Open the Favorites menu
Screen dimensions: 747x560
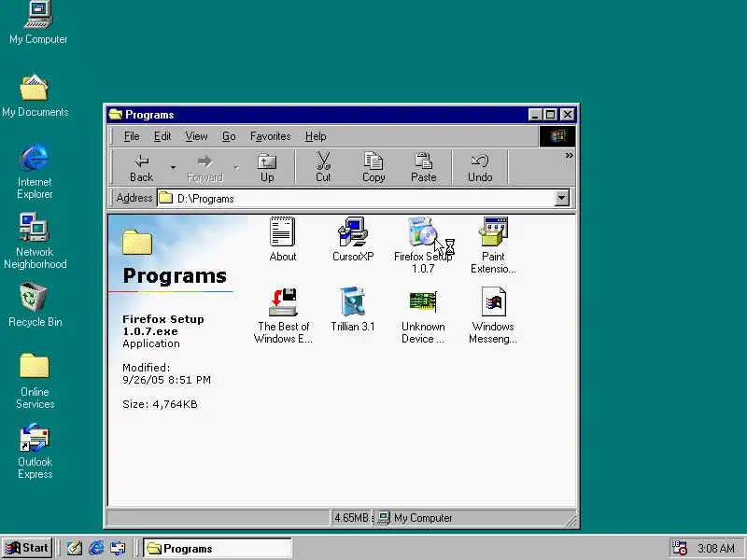point(270,136)
